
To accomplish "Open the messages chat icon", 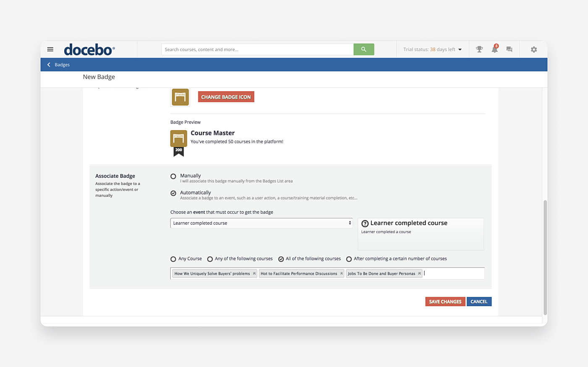I will pos(509,49).
